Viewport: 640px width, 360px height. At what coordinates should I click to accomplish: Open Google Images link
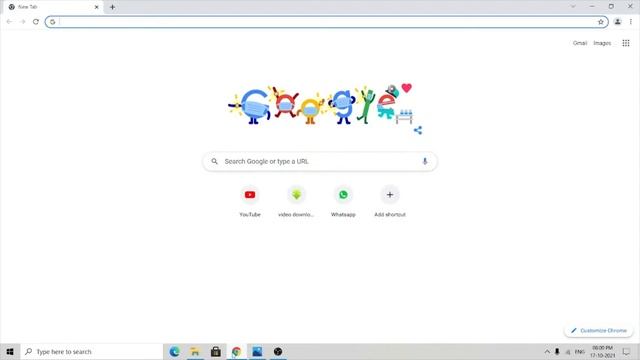602,43
